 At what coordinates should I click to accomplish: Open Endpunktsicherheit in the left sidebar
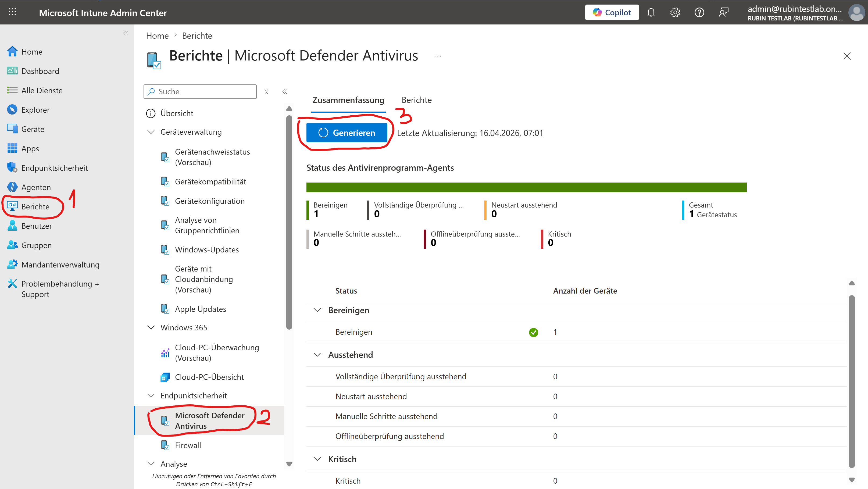(54, 168)
